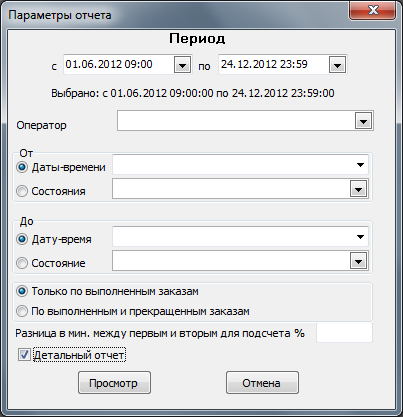
Task: Uncheck the Детальный отчет checkbox
Action: [x=24, y=355]
